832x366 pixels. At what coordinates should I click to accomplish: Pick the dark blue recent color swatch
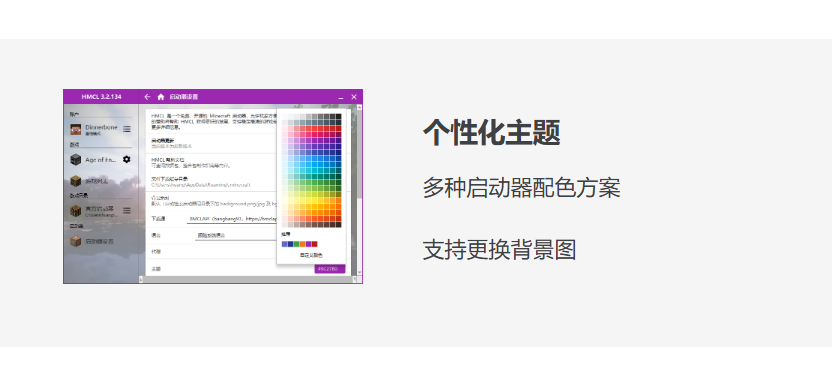point(291,244)
